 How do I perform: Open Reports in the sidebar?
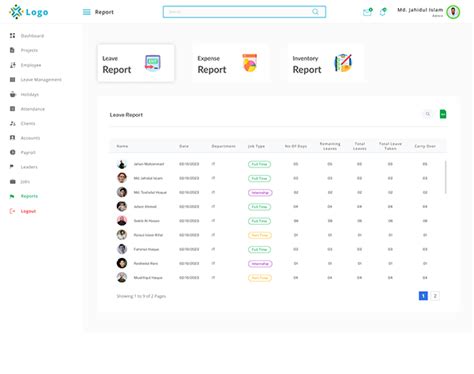tap(24, 196)
